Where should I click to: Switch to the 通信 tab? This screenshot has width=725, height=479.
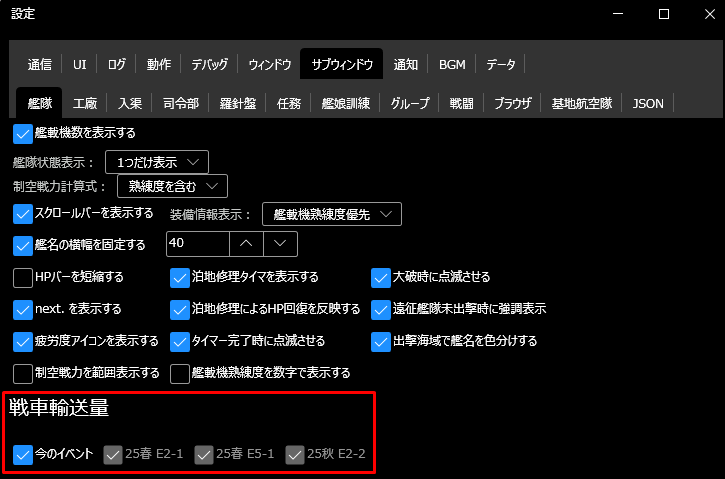click(39, 64)
